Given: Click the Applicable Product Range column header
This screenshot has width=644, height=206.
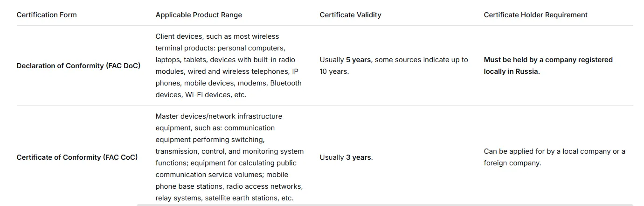Looking at the screenshot, I should click(199, 15).
